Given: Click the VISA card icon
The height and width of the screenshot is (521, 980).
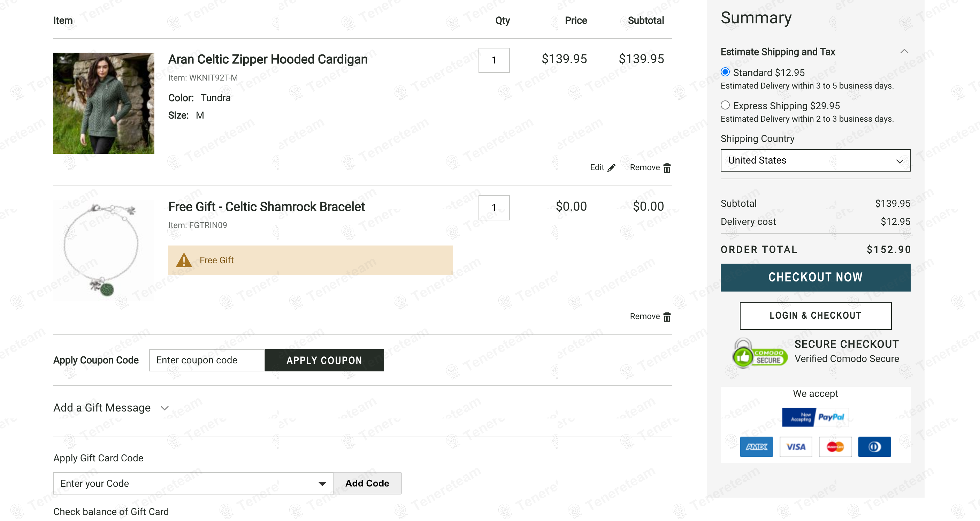Looking at the screenshot, I should click(x=796, y=447).
